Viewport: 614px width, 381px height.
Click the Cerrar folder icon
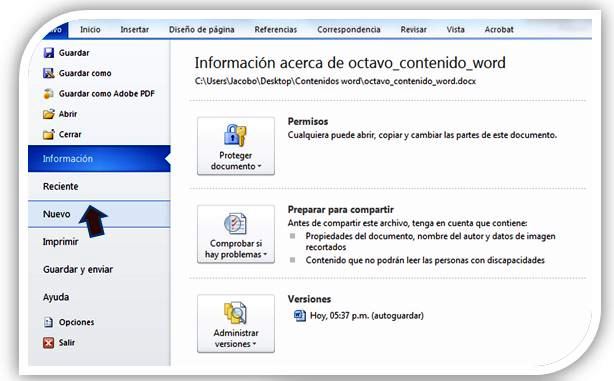click(49, 134)
